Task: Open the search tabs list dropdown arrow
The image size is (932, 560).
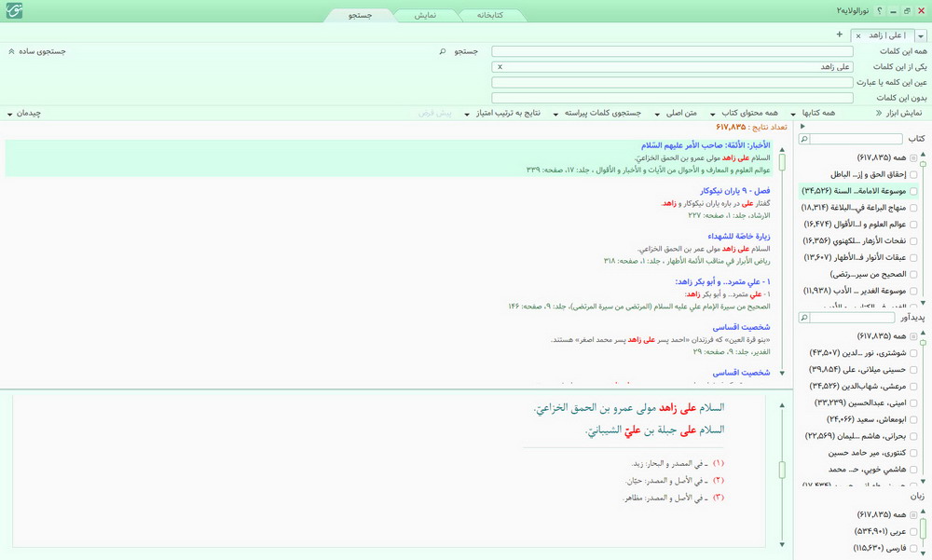Action: [x=921, y=36]
